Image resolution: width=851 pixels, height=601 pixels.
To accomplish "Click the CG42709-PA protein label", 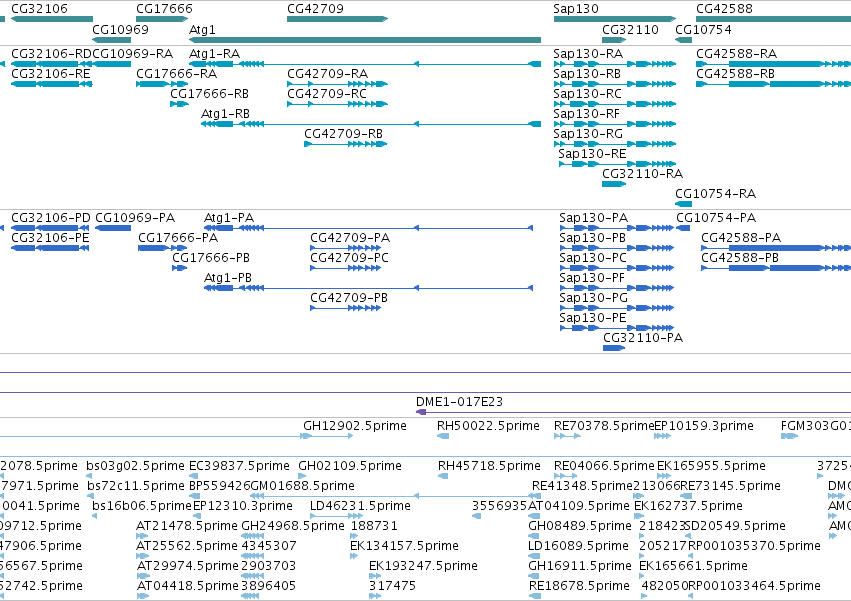I will point(350,238).
